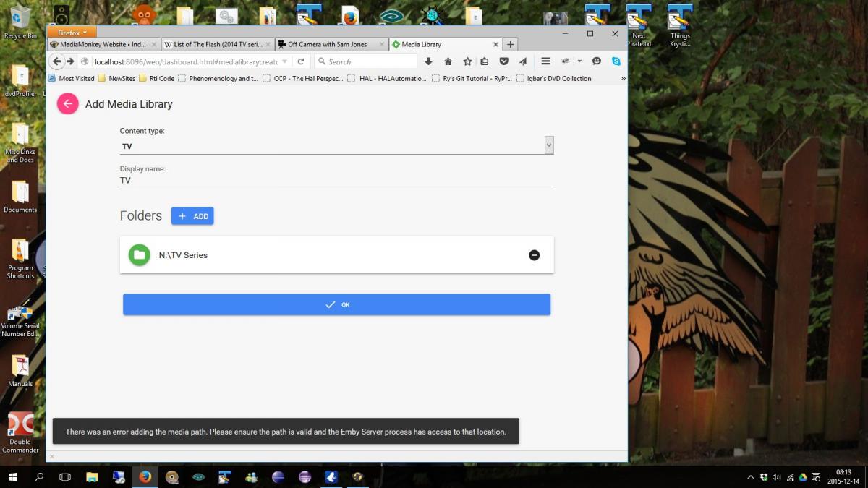This screenshot has width=868, height=488.
Task: Open taskbar search magnifier
Action: (x=39, y=477)
